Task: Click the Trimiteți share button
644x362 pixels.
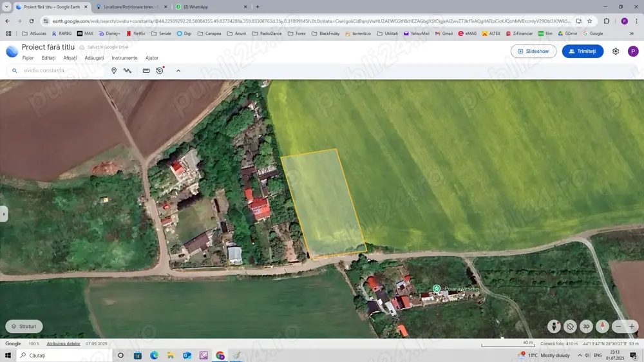Action: pyautogui.click(x=582, y=52)
